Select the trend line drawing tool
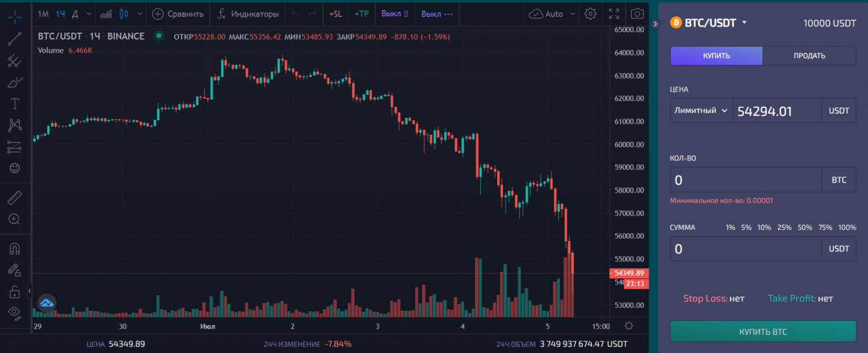This screenshot has width=868, height=353. coord(15,38)
